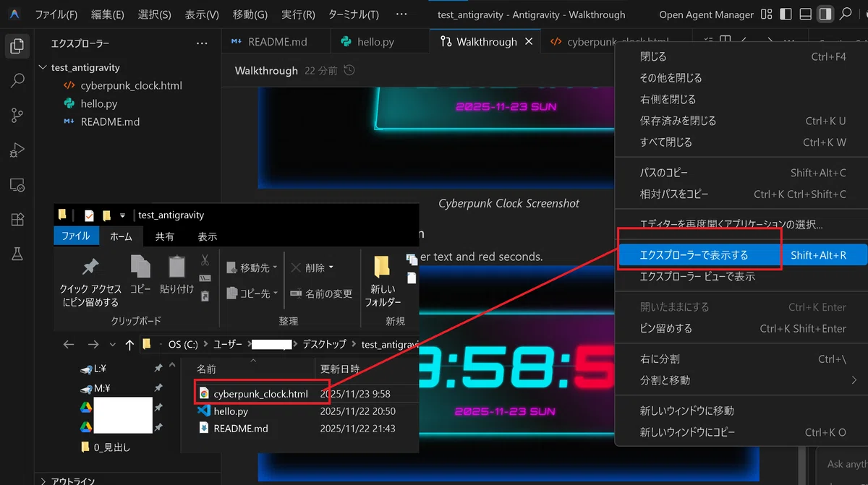Click the 更新日時 column header in File Explorer
The width and height of the screenshot is (868, 485).
[x=340, y=369]
